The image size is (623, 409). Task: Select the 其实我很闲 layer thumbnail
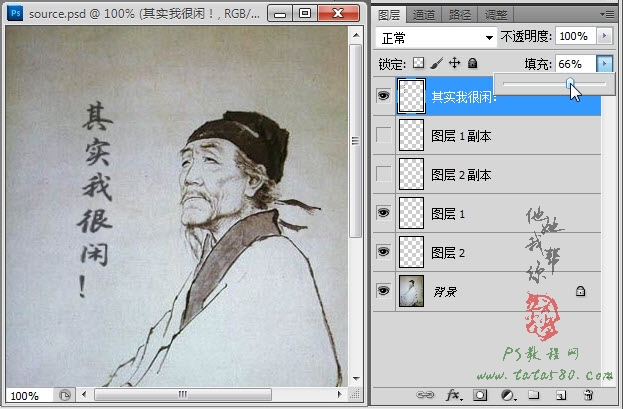point(411,96)
